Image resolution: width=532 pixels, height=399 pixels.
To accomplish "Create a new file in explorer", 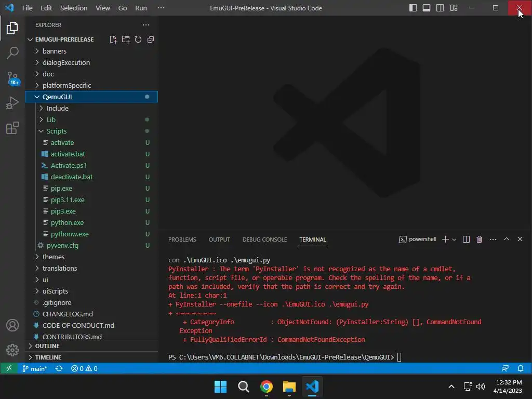I will pos(113,39).
